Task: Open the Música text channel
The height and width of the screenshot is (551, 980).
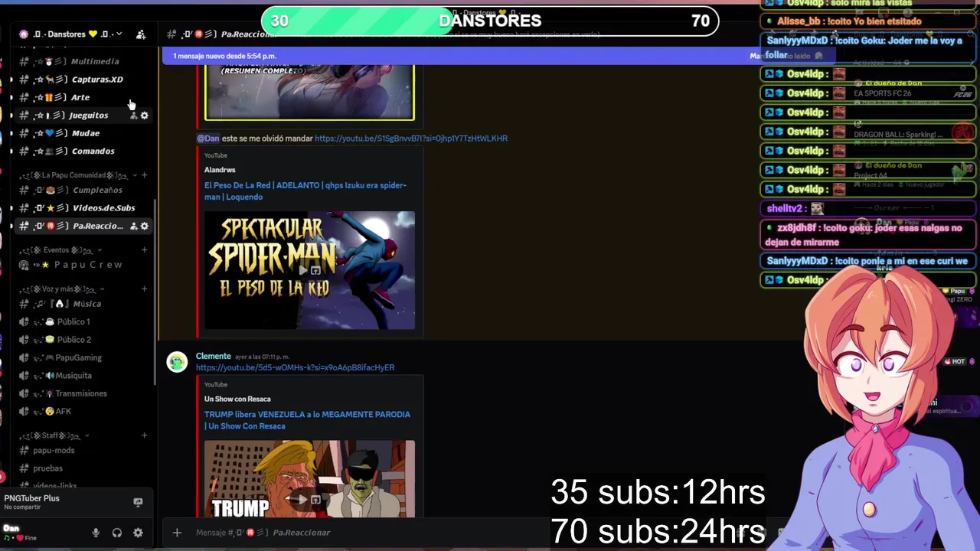Action: click(83, 304)
